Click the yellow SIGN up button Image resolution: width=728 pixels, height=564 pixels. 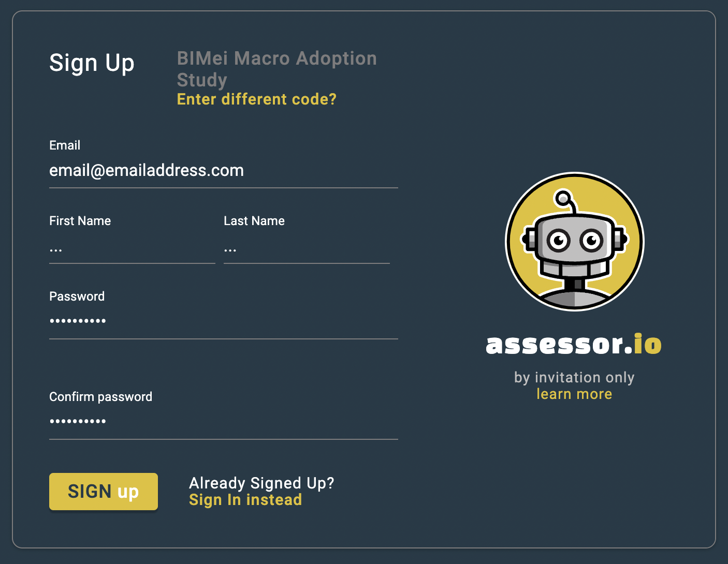click(x=104, y=492)
